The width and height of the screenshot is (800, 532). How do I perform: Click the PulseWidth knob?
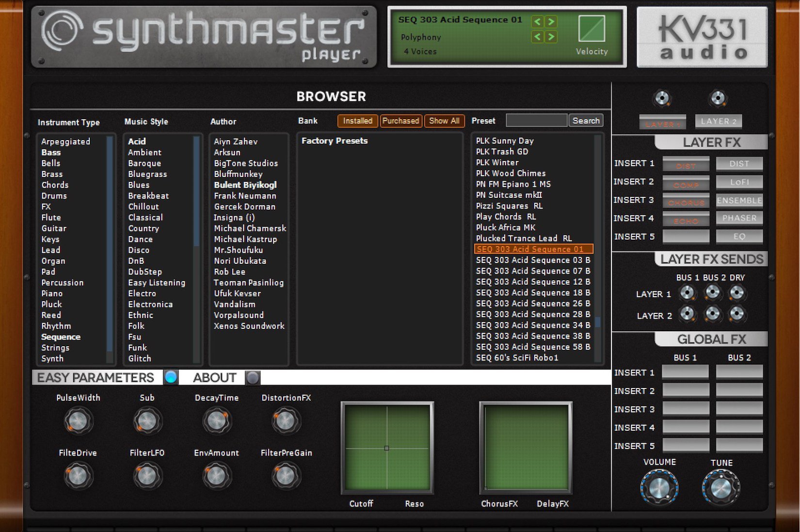click(x=78, y=421)
